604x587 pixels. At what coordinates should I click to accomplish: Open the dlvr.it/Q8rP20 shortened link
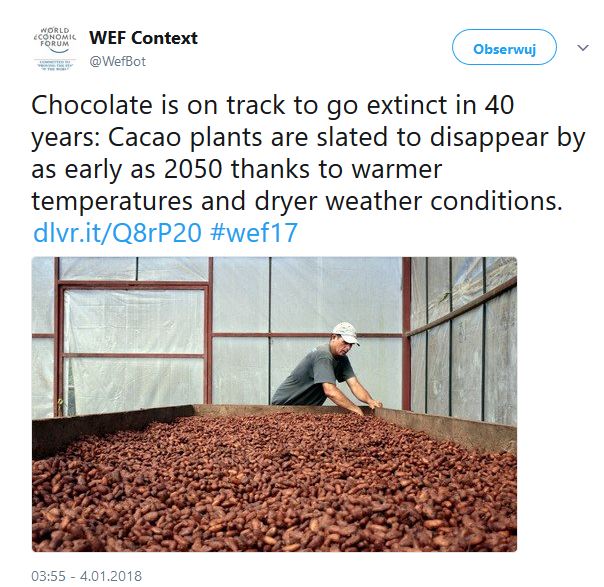pyautogui.click(x=117, y=232)
